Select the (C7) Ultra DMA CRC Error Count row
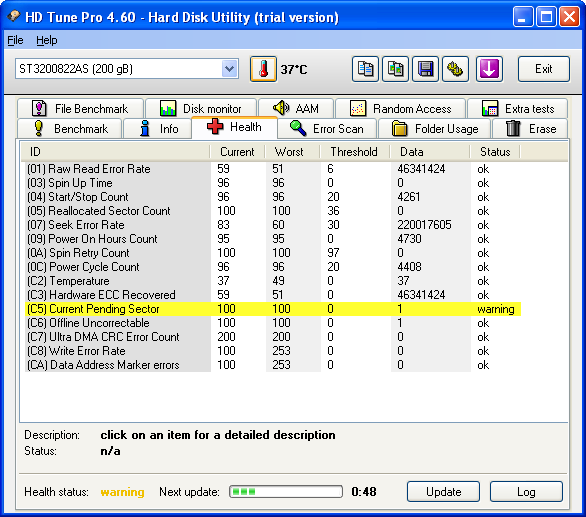Screen dimensions: 586x517 point(273,337)
